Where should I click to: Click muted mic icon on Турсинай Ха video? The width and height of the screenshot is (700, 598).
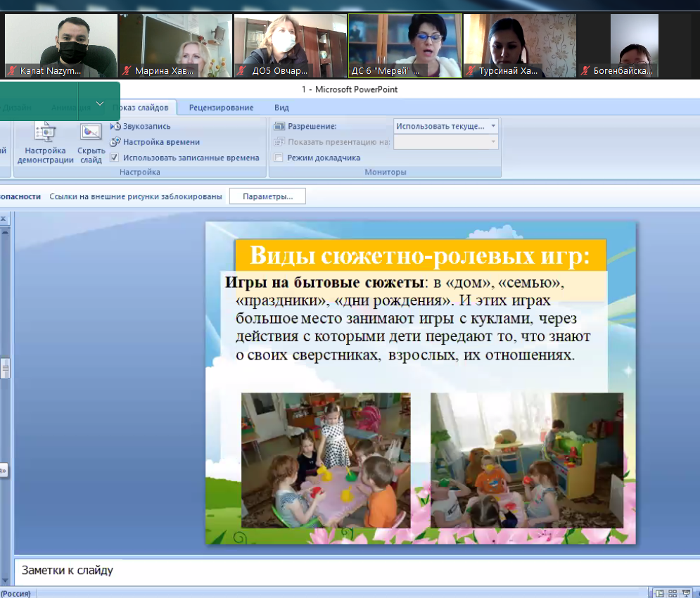point(471,70)
